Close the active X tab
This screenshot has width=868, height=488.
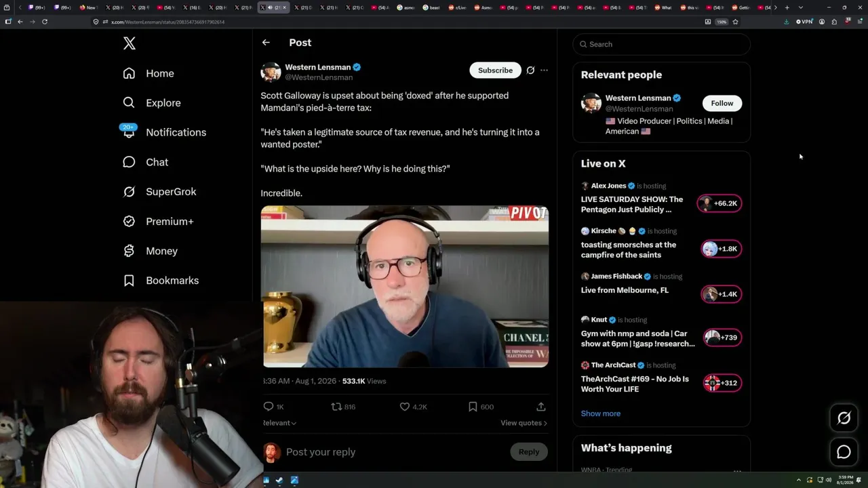(x=284, y=7)
